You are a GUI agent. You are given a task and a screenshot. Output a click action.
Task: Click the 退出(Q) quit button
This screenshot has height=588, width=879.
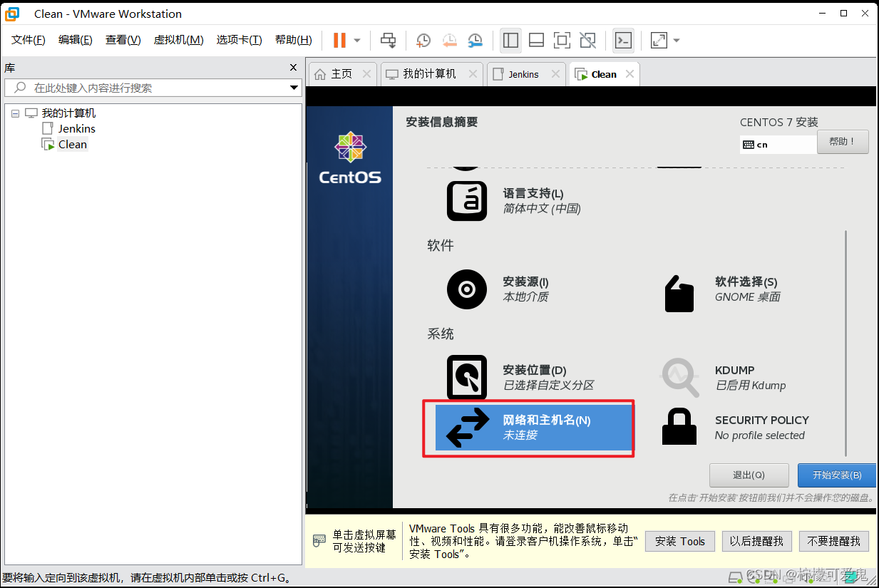pyautogui.click(x=749, y=475)
